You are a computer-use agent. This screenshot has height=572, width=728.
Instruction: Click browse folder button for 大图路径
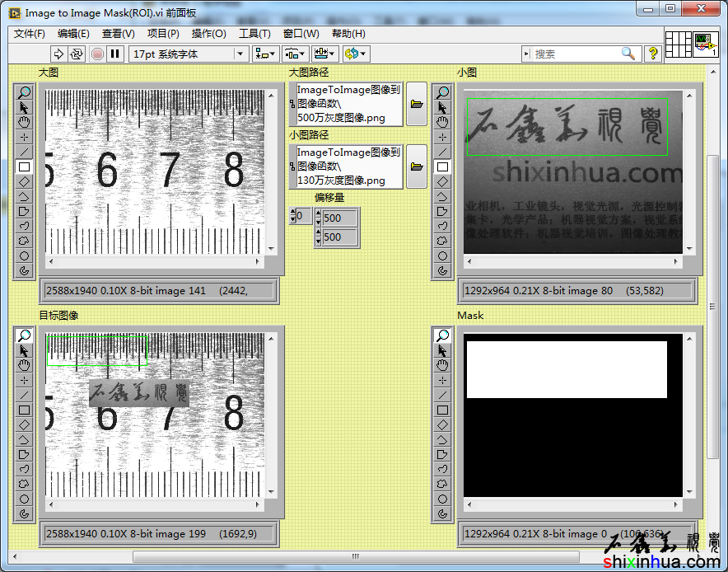417,104
